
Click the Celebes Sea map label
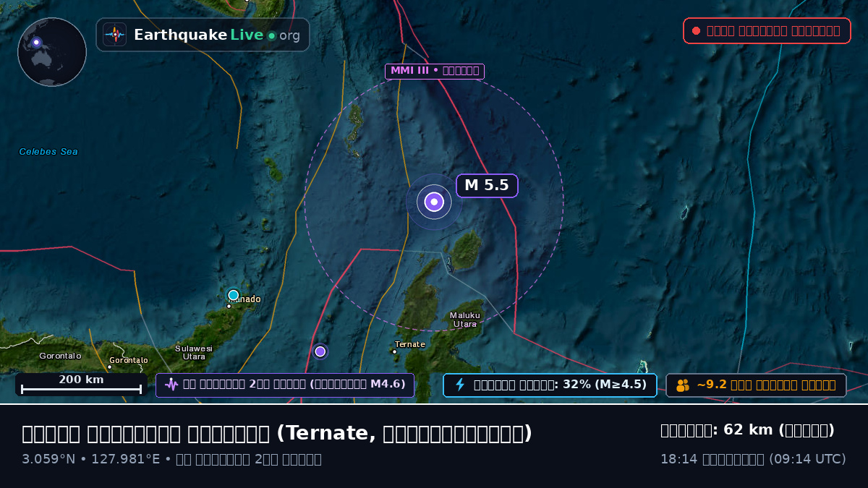tap(48, 152)
